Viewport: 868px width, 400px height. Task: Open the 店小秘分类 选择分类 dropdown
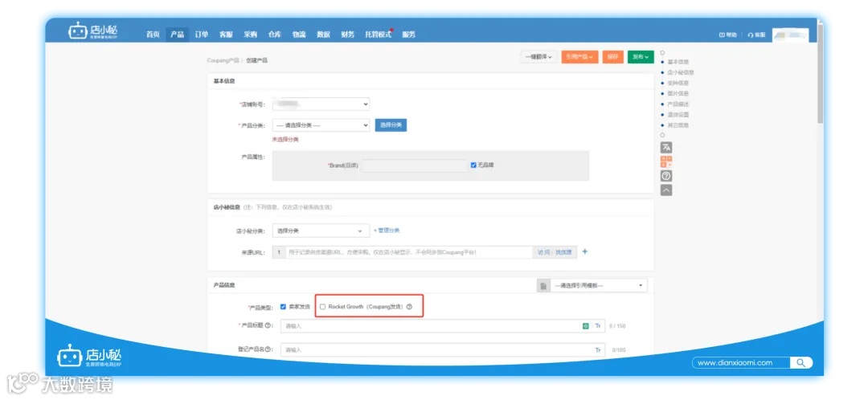point(321,231)
